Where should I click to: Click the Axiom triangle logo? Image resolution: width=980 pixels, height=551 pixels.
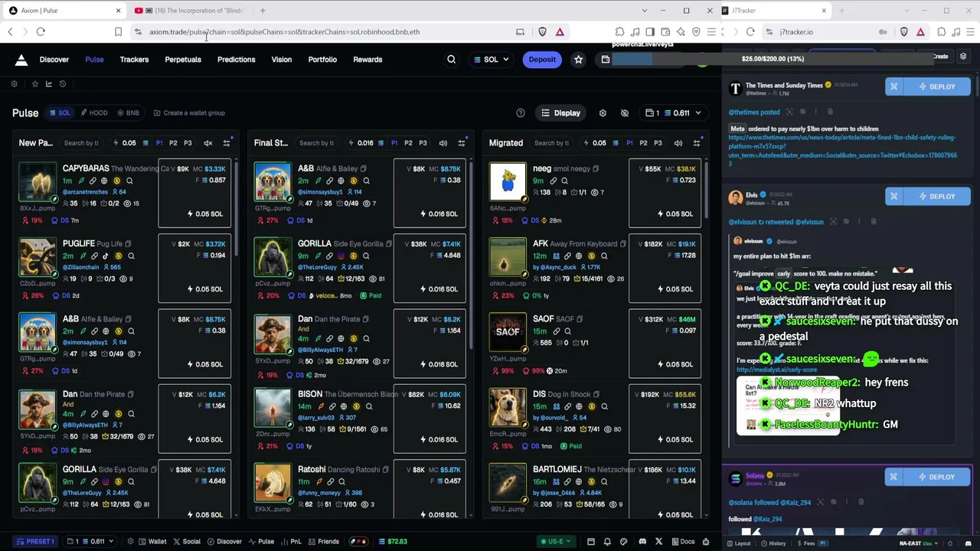pyautogui.click(x=21, y=60)
